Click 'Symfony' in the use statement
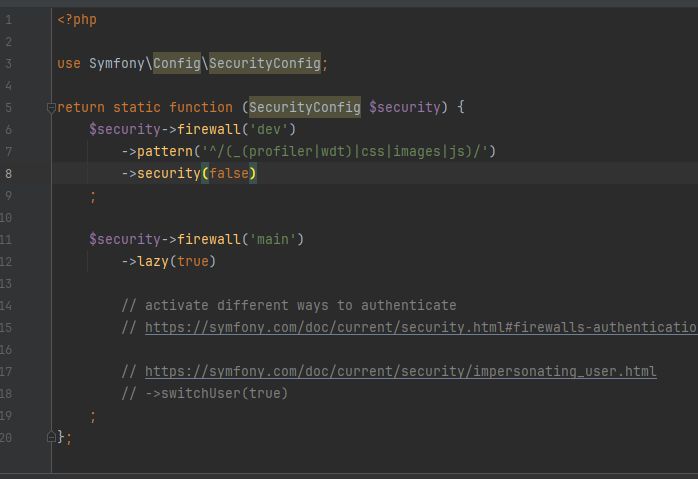Screen dimensions: 698x479 (x=117, y=63)
